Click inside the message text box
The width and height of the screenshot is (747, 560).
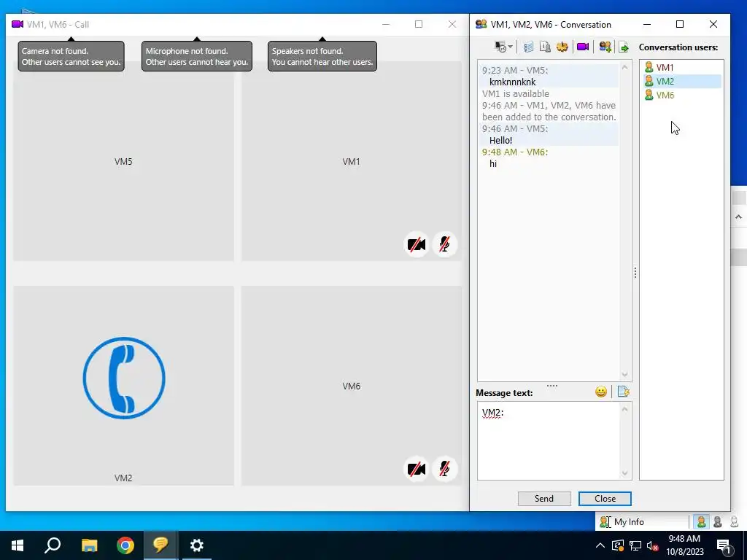(x=548, y=440)
